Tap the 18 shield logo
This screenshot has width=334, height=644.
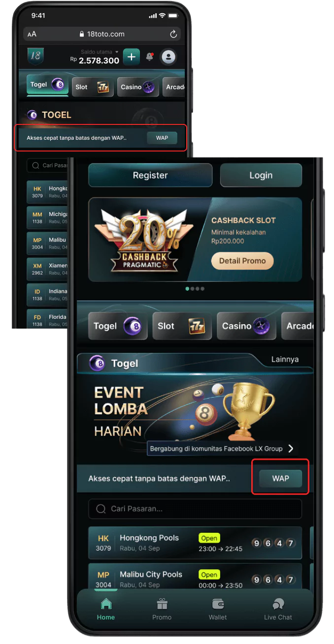(x=35, y=57)
